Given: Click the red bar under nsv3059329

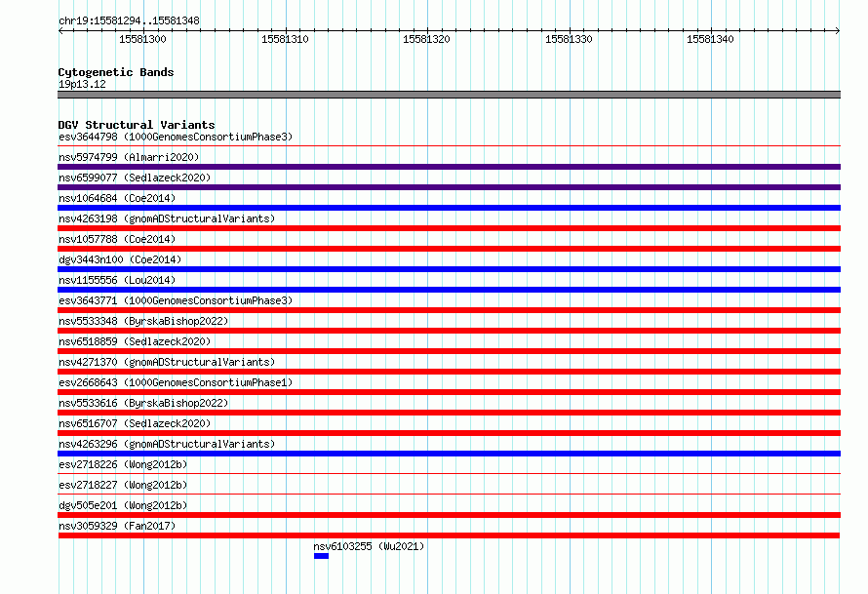Looking at the screenshot, I should click(449, 535).
